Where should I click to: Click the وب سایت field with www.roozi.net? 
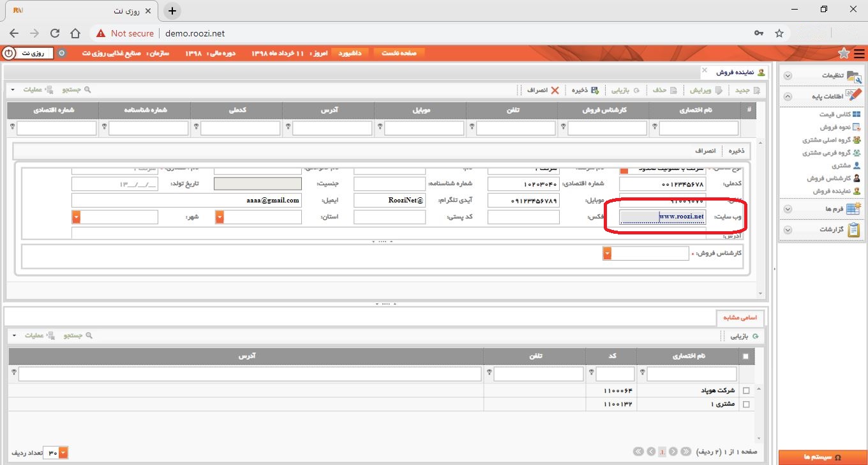[x=662, y=217]
